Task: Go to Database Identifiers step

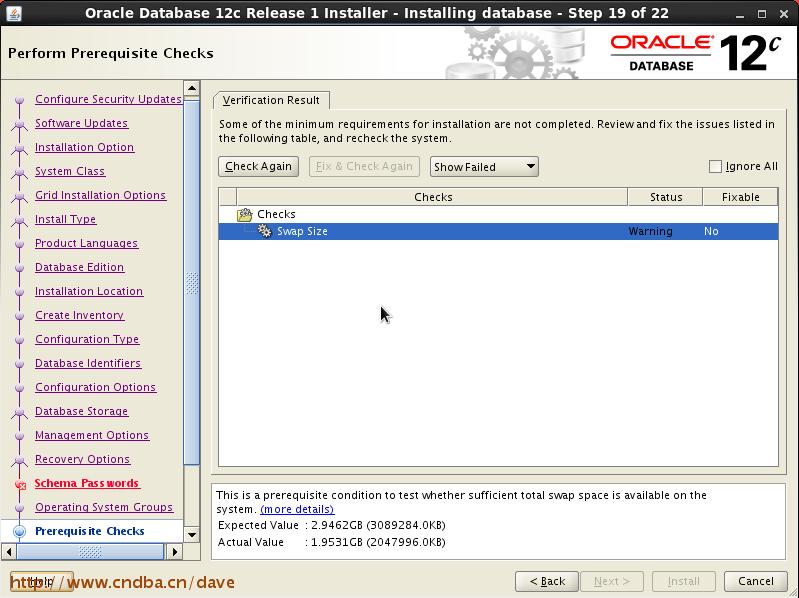Action: pos(88,363)
